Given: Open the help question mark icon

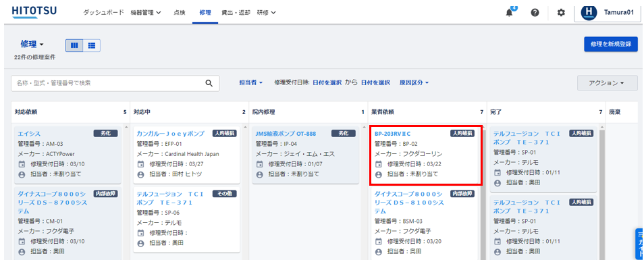Looking at the screenshot, I should coord(535,13).
